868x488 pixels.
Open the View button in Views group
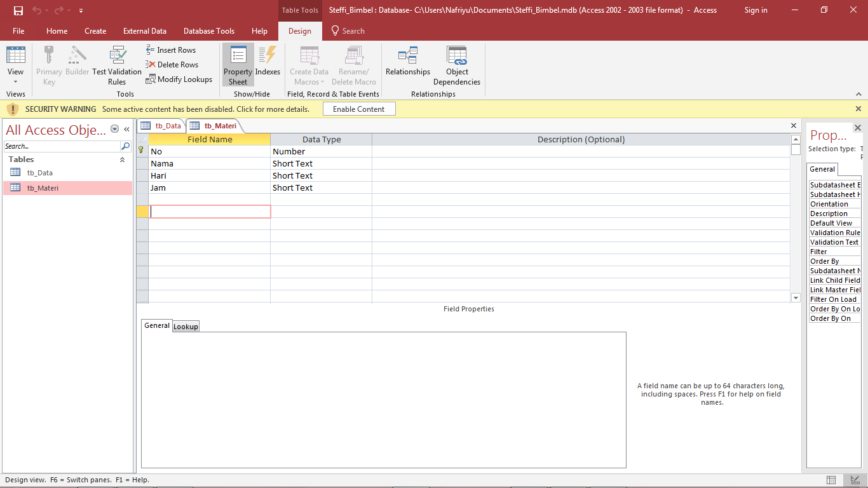coord(16,66)
